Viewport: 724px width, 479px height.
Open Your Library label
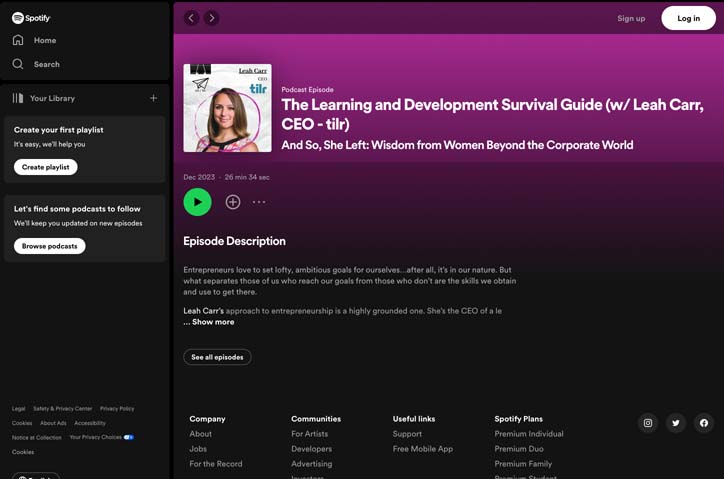(52, 98)
